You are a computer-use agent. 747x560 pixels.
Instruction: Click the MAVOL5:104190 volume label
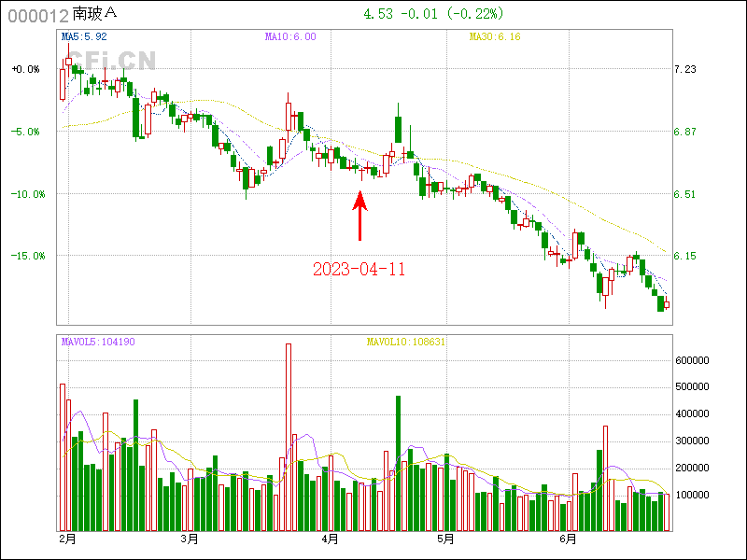pyautogui.click(x=98, y=343)
